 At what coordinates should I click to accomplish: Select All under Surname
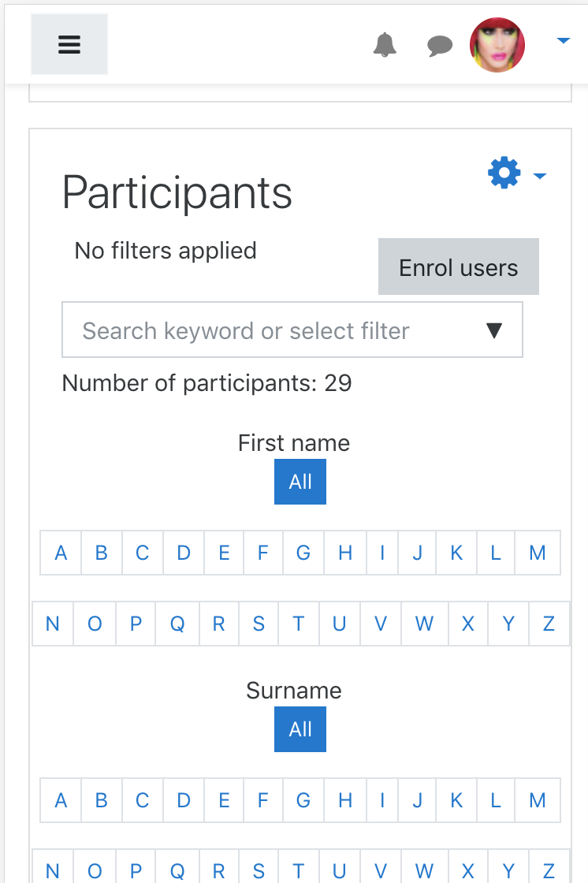pyautogui.click(x=300, y=729)
